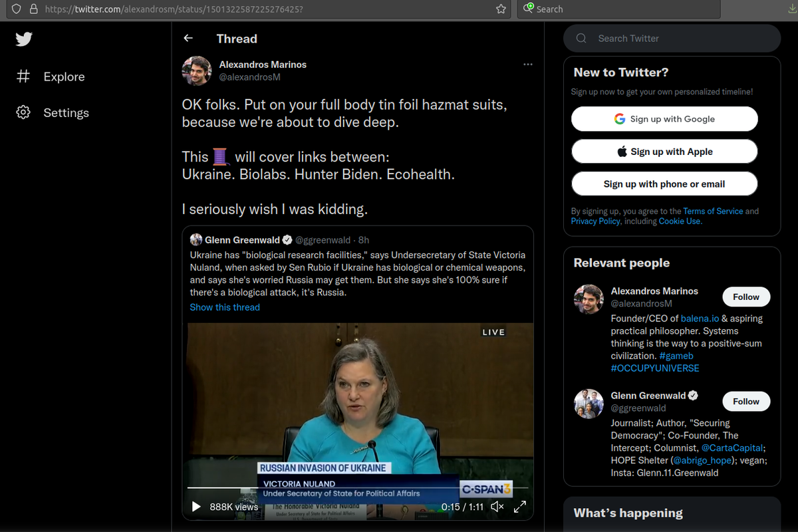Click the C-SPAN3 logo in the video
Image resolution: width=798 pixels, height=532 pixels.
click(x=486, y=489)
